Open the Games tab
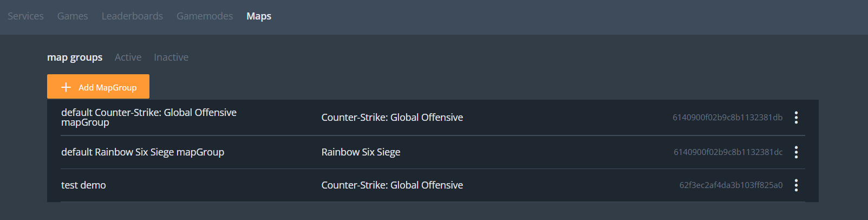 [x=73, y=16]
